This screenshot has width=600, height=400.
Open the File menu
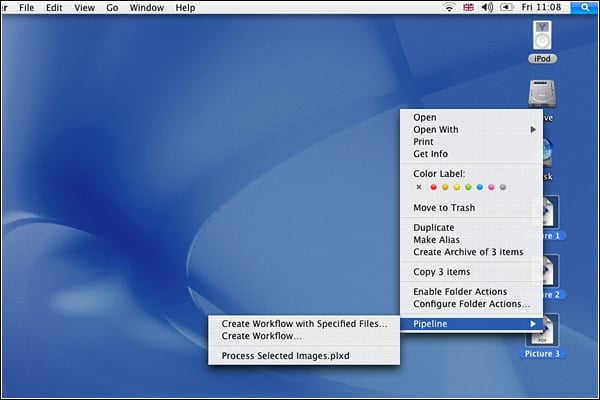pos(27,8)
